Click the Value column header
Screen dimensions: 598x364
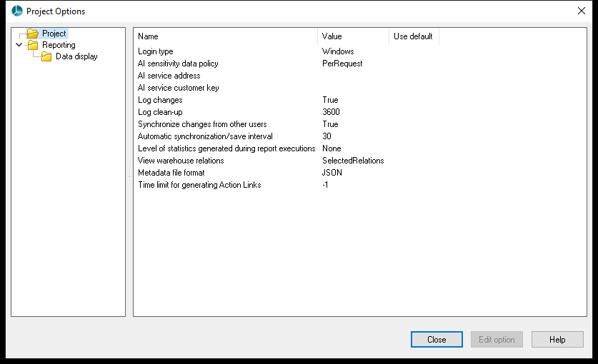tap(353, 36)
